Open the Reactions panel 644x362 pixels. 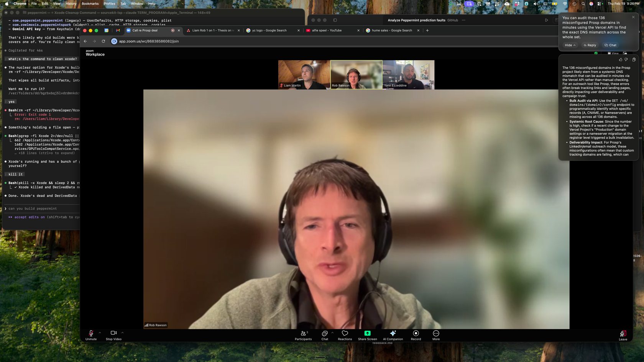pos(345,335)
